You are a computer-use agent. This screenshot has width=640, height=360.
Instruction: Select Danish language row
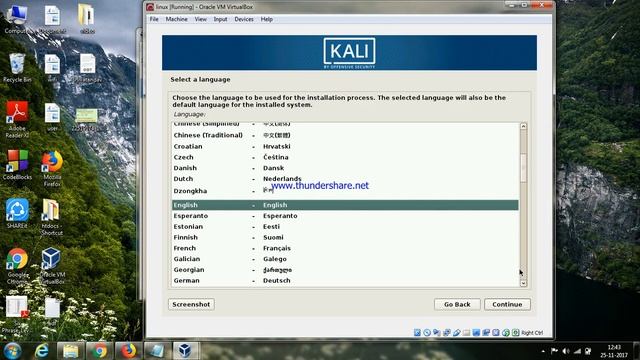[345, 168]
